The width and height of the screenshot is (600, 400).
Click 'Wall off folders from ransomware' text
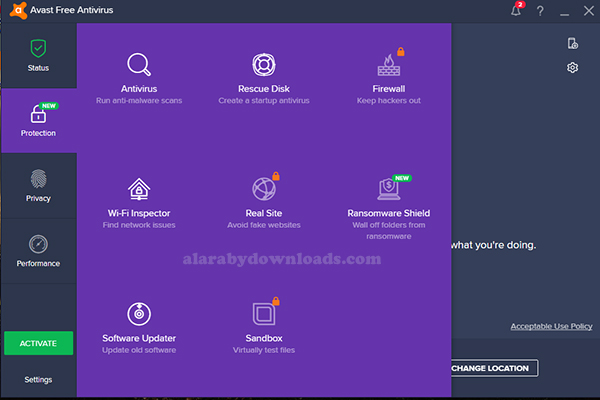click(388, 230)
